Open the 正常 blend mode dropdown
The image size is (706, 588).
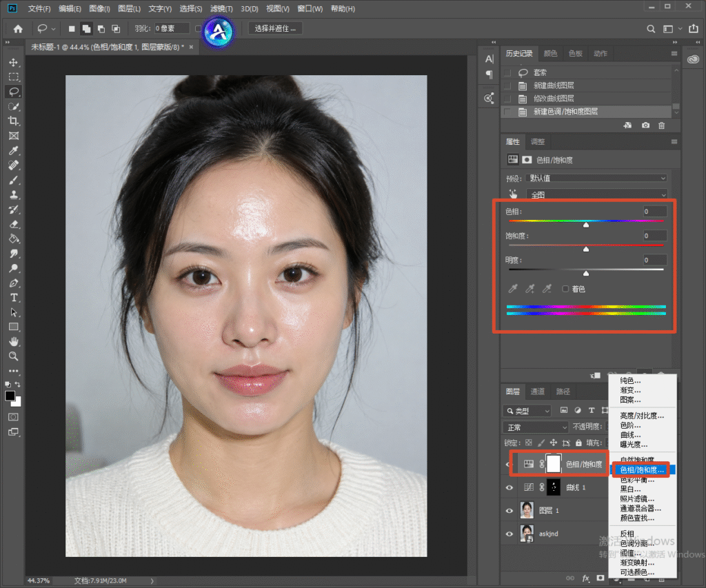coord(535,427)
